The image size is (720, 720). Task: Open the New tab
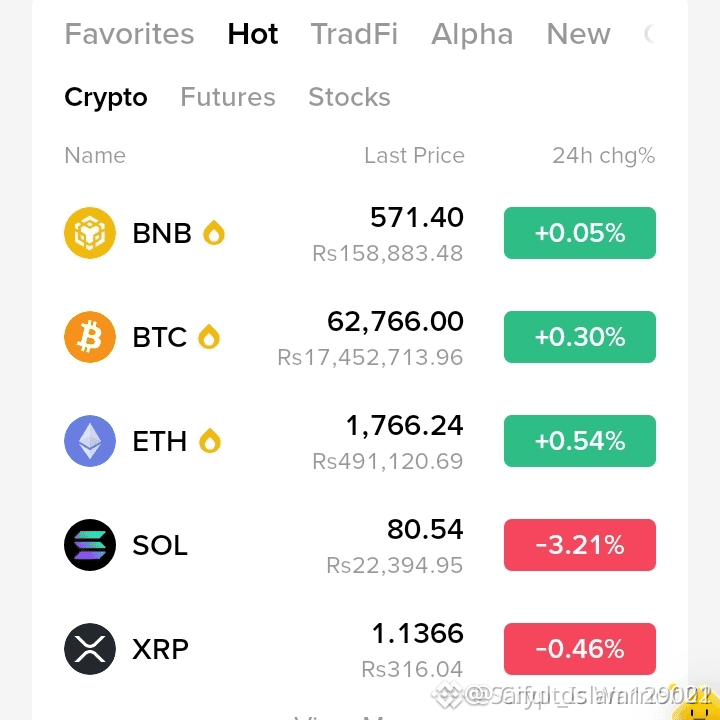(x=579, y=34)
